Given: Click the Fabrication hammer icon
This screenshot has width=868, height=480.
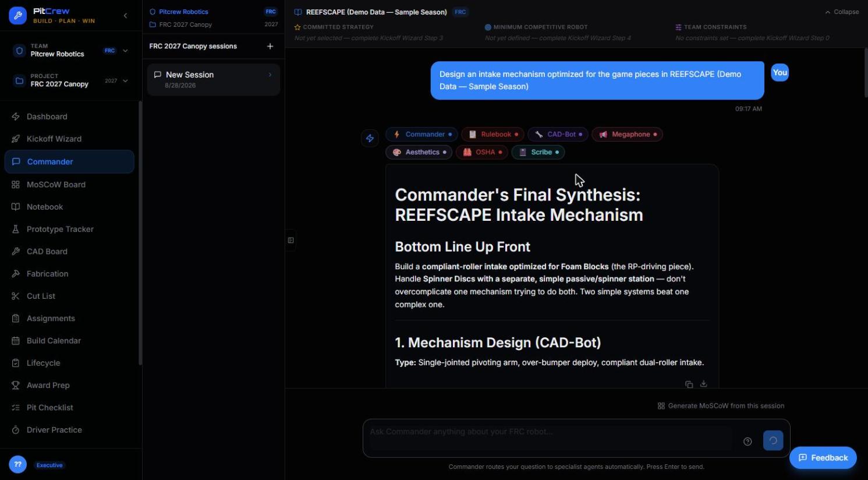Looking at the screenshot, I should [16, 274].
